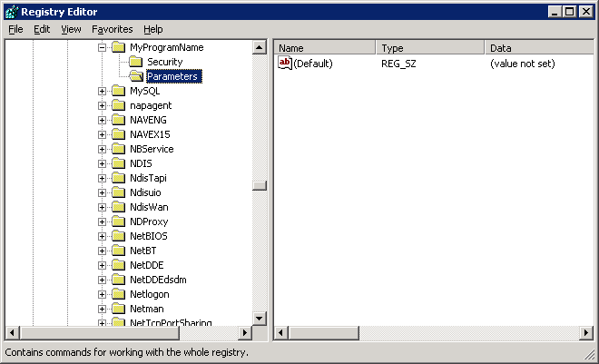This screenshot has height=364, width=599.
Task: Click the tree pane vertical scrollbar thumb
Action: (x=260, y=185)
